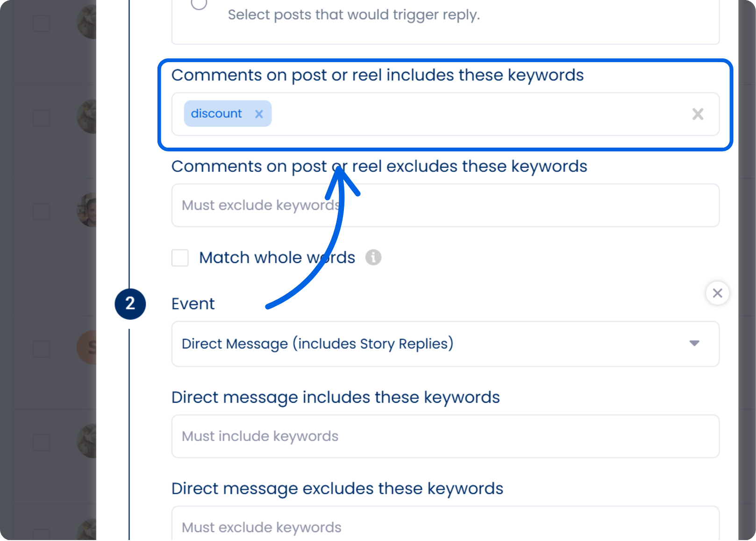Expand the Direct Message event selector chevron
756x541 pixels.
point(694,344)
